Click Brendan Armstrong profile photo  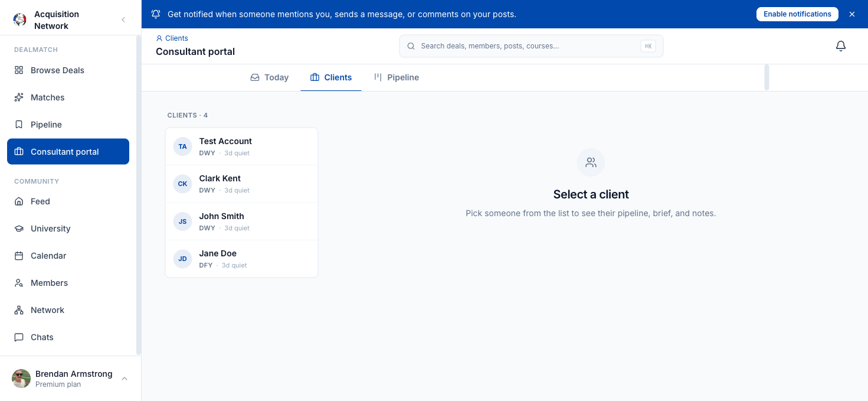coord(21,379)
